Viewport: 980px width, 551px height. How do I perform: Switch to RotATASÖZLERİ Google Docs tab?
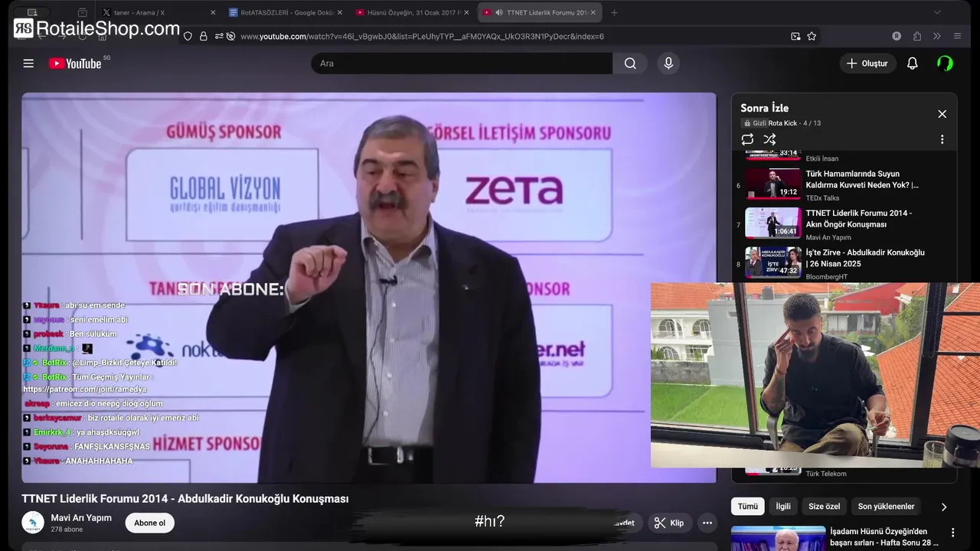tap(285, 12)
